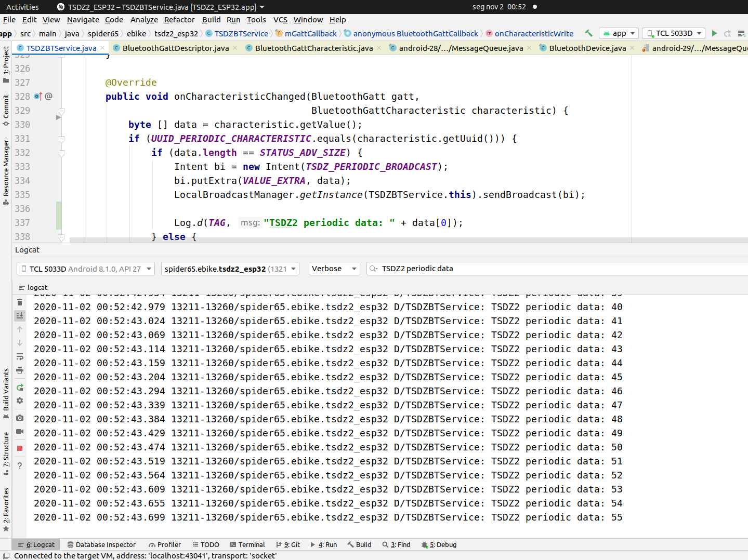Open the Favorites side tab
Image resolution: width=748 pixels, height=560 pixels.
[6, 509]
